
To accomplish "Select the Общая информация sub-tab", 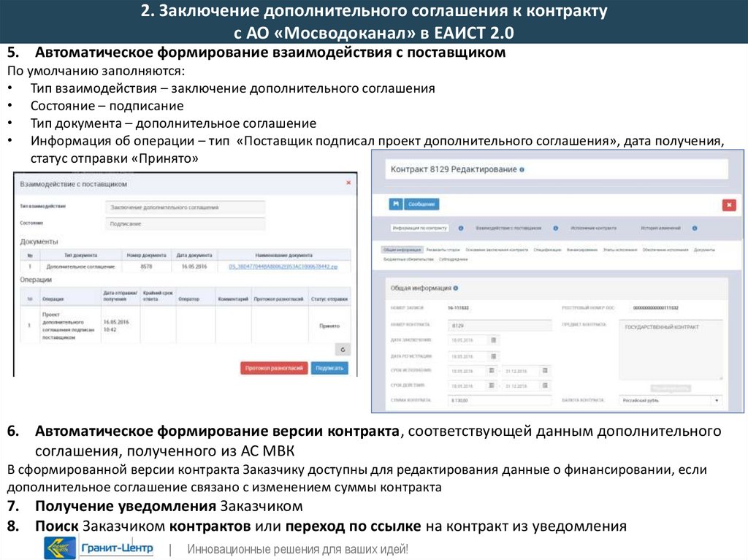I will tap(402, 250).
